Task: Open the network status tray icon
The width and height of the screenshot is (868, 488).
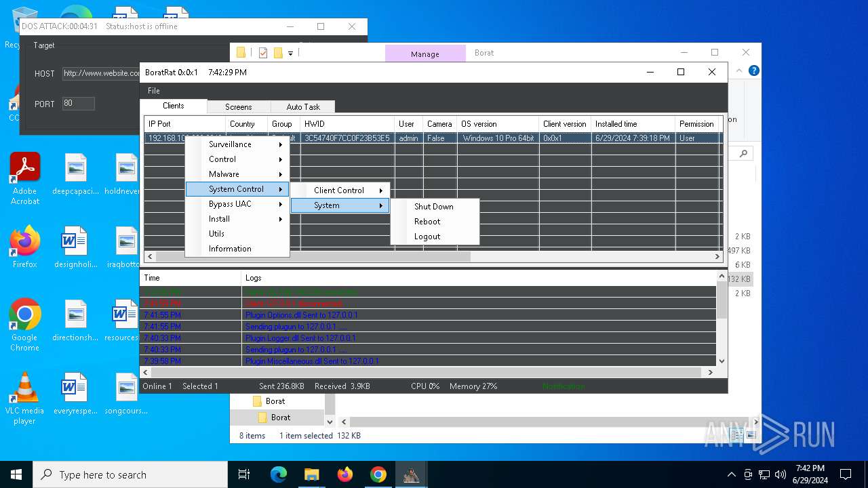Action: point(764,474)
